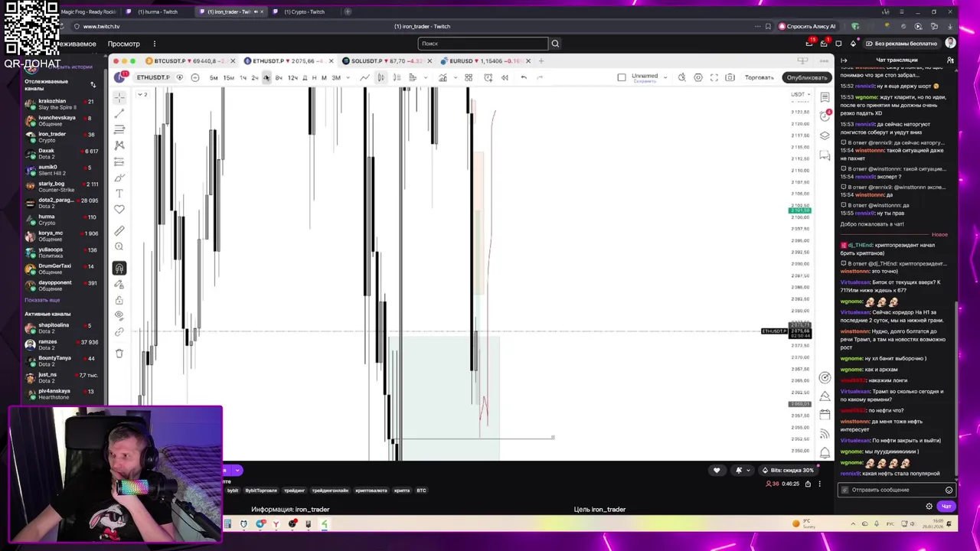Open the chart settings hexagon icon
Screen dimensions: 980x551
698,77
